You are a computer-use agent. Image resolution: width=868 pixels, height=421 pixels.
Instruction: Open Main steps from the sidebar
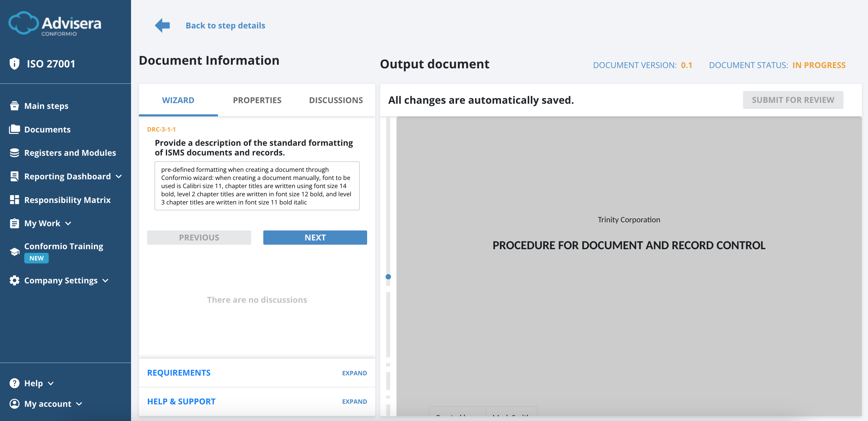pos(46,106)
